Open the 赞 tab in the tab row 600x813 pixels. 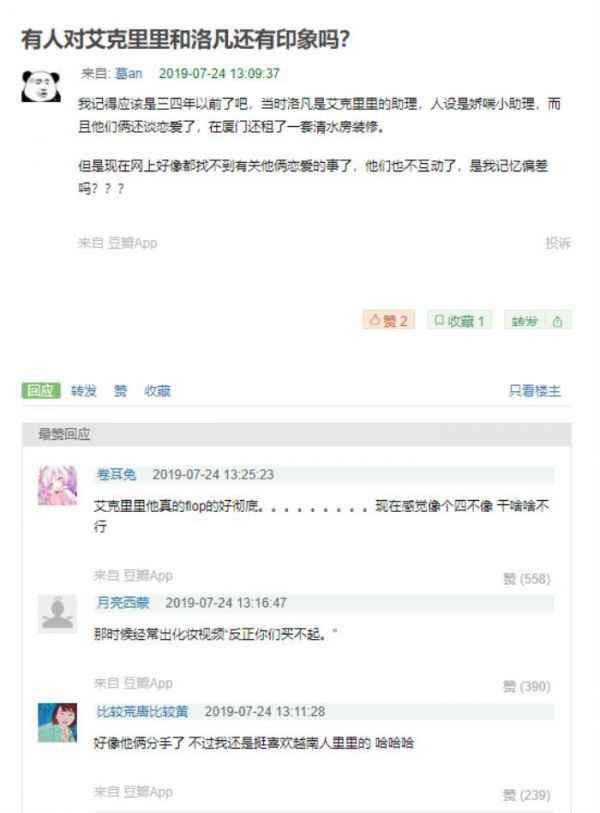tap(120, 391)
